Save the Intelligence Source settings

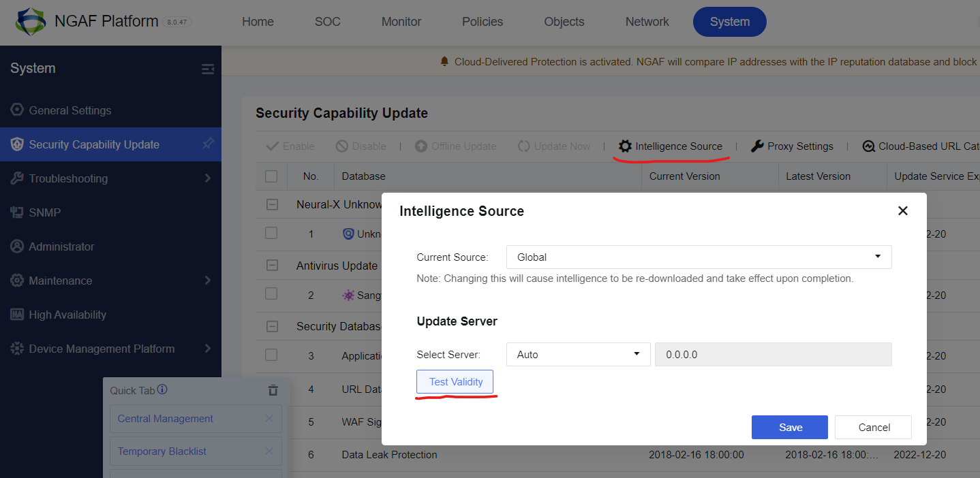tap(790, 428)
